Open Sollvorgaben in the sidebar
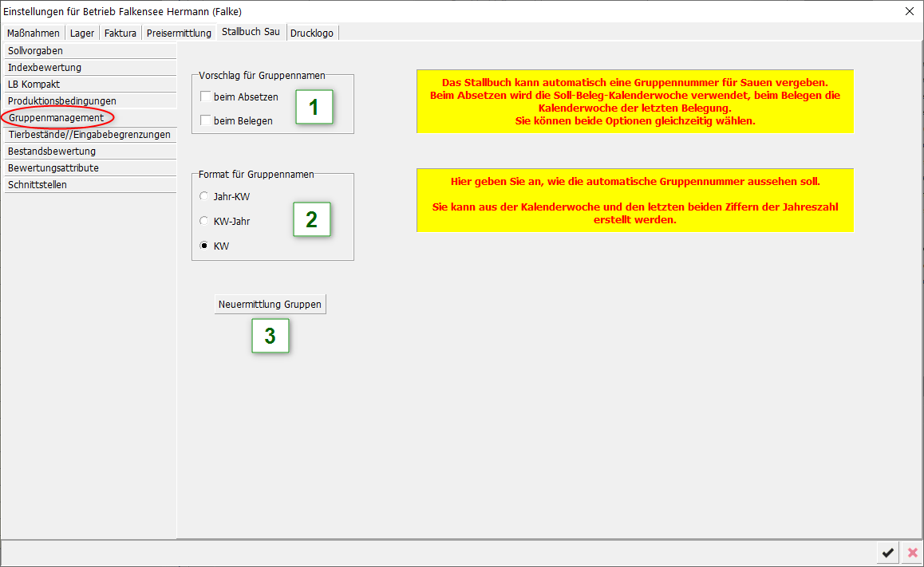Image resolution: width=924 pixels, height=567 pixels. [x=35, y=51]
